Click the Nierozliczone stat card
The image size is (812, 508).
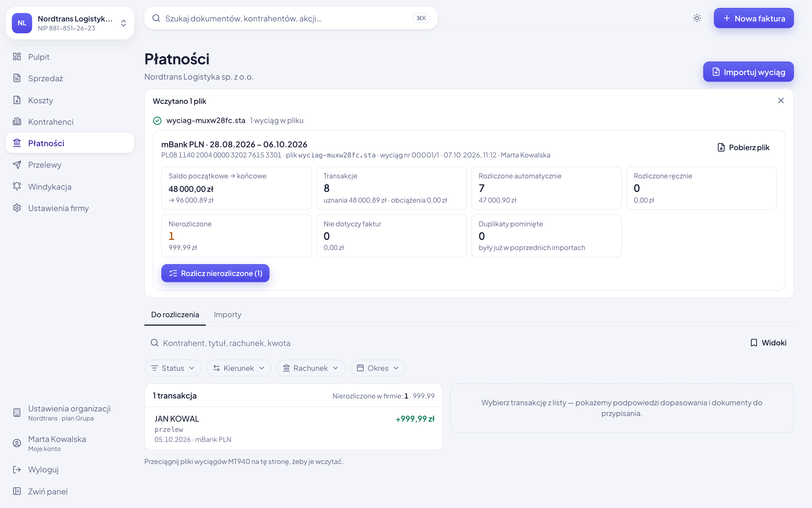point(236,236)
